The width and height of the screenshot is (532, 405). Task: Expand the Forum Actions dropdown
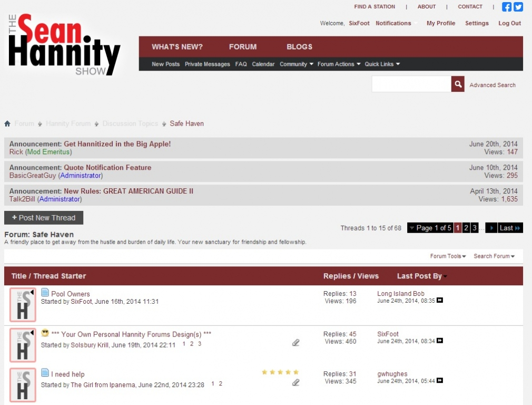(339, 64)
